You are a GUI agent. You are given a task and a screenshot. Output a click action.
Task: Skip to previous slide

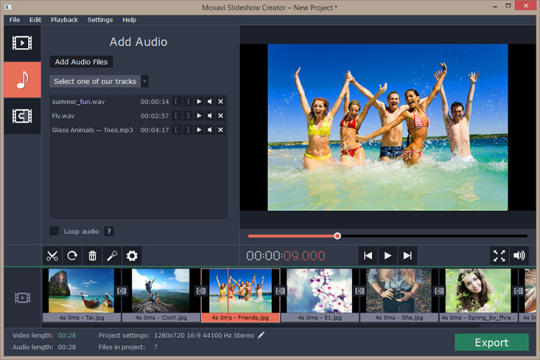(368, 256)
